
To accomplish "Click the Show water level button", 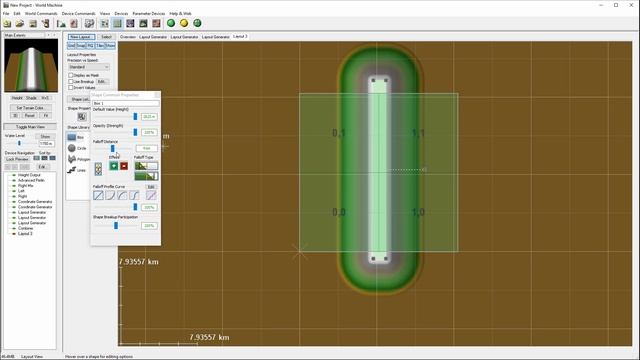I will point(45,136).
